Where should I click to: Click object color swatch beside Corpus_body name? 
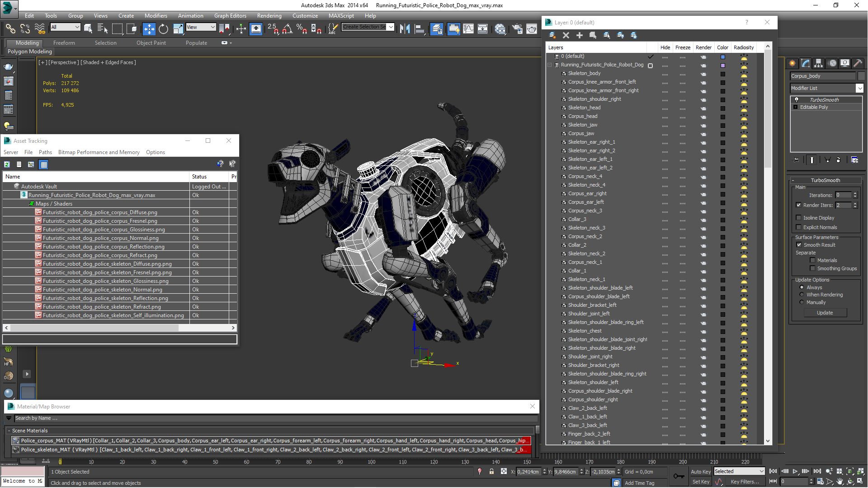pyautogui.click(x=861, y=76)
